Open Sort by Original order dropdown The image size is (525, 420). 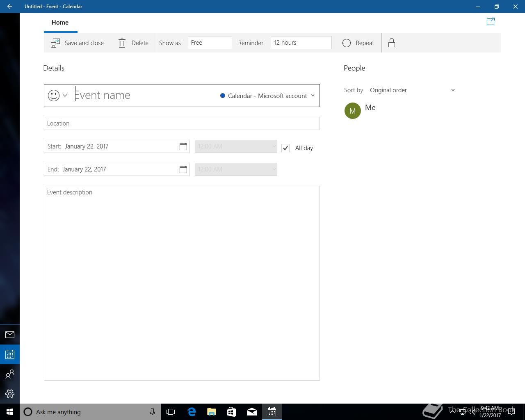click(x=412, y=90)
